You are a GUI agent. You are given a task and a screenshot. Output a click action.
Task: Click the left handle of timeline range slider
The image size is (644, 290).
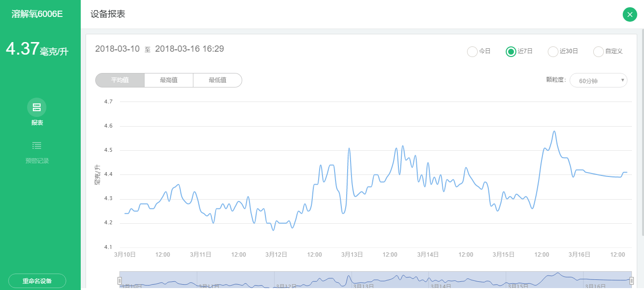(x=120, y=280)
